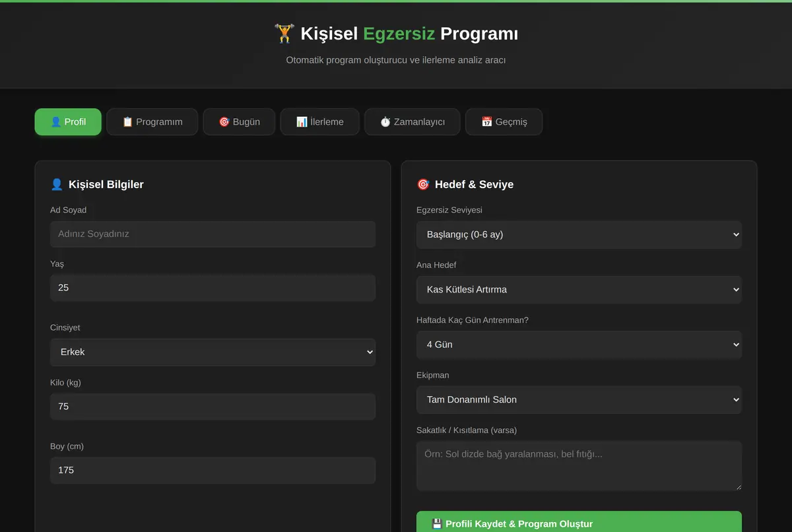Screen dimensions: 792x532
Task: Go to the İlerleme tab
Action: (319, 122)
